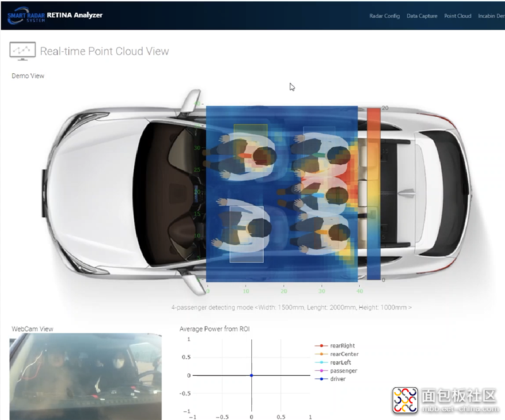Toggle the rearCenter legend series
Image resolution: width=505 pixels, height=420 pixels.
tap(336, 354)
